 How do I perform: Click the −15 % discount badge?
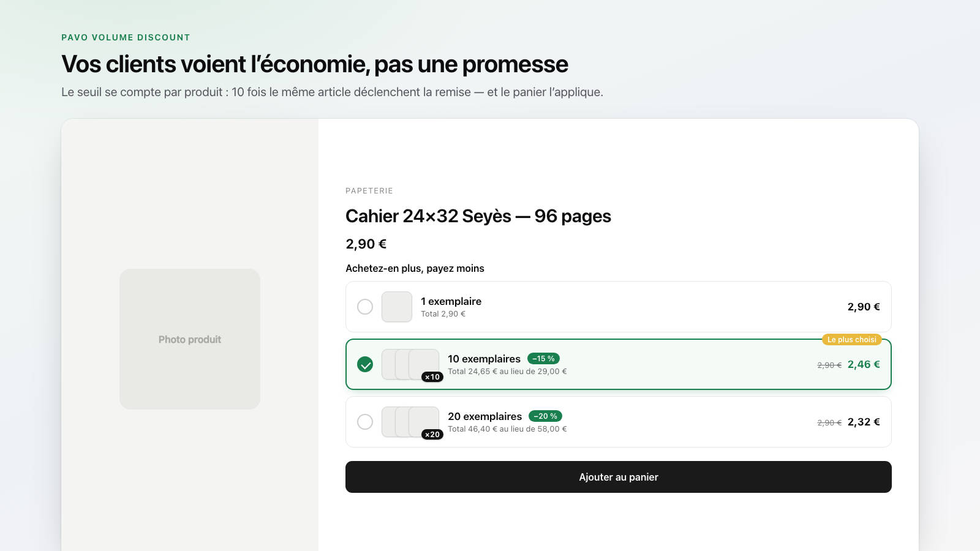pyautogui.click(x=543, y=359)
